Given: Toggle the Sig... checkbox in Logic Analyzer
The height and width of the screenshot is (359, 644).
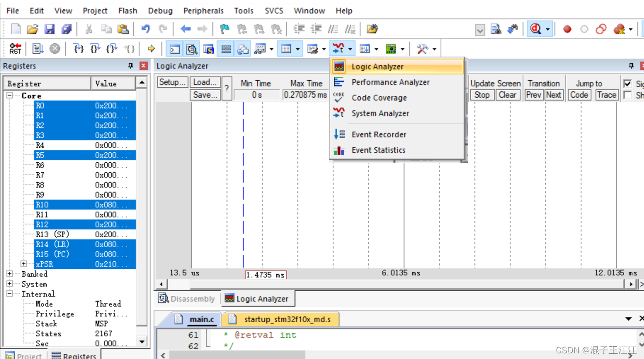Looking at the screenshot, I should [627, 83].
